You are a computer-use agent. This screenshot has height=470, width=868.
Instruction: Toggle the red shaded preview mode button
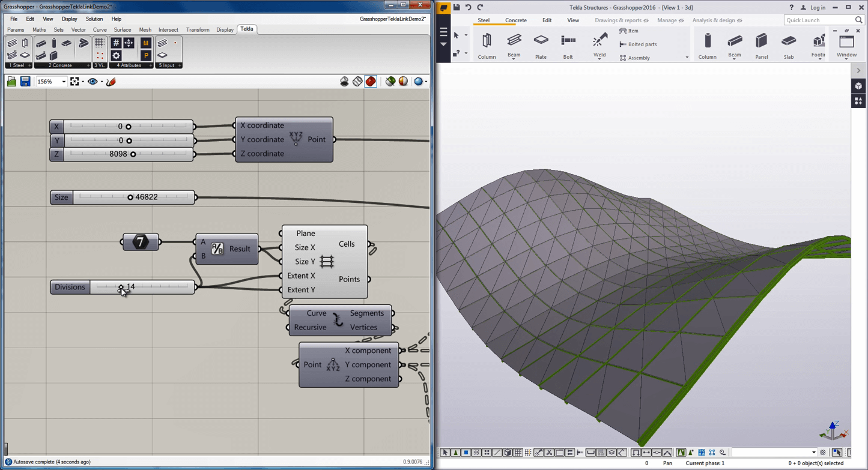click(371, 82)
